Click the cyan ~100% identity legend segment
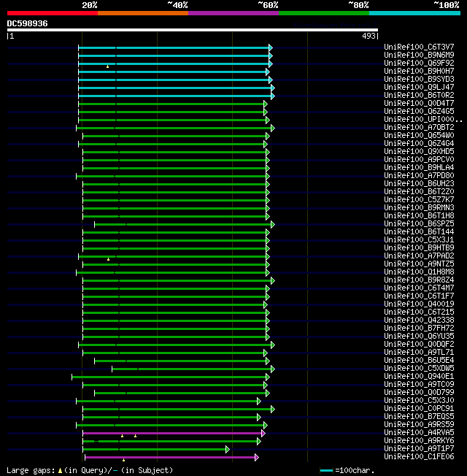Viewport: 467px width, 476px height. point(414,13)
